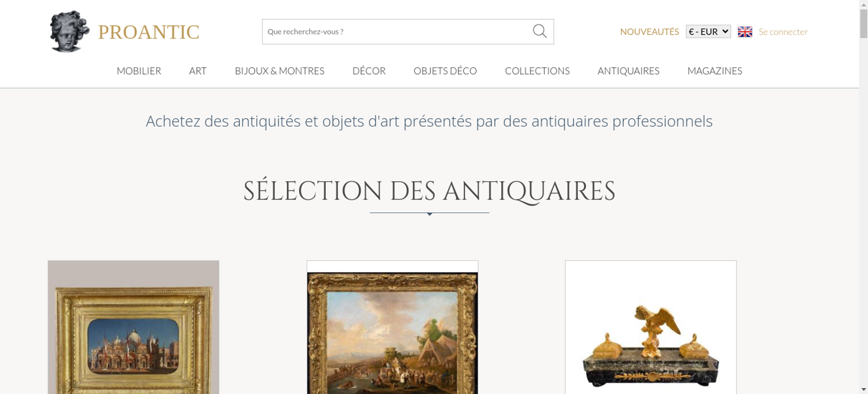Open the Venice micromosaic framed picture thumbnail
Image resolution: width=868 pixels, height=394 pixels.
[133, 327]
